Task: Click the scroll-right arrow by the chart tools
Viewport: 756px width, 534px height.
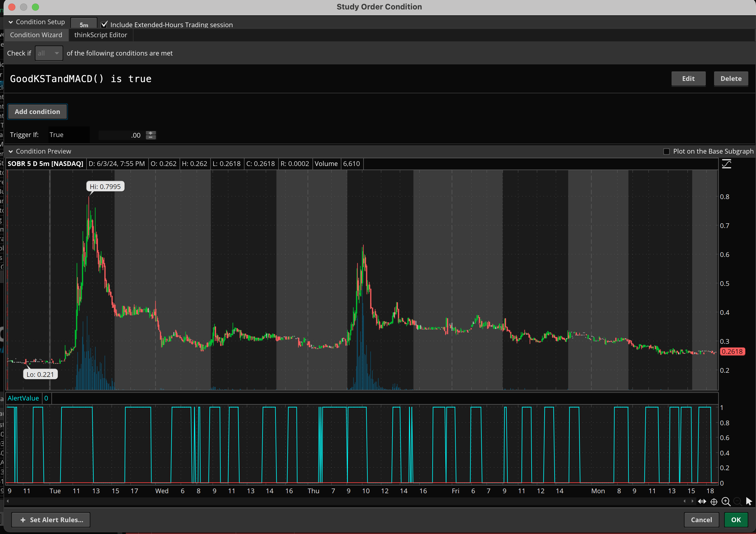Action: (692, 501)
